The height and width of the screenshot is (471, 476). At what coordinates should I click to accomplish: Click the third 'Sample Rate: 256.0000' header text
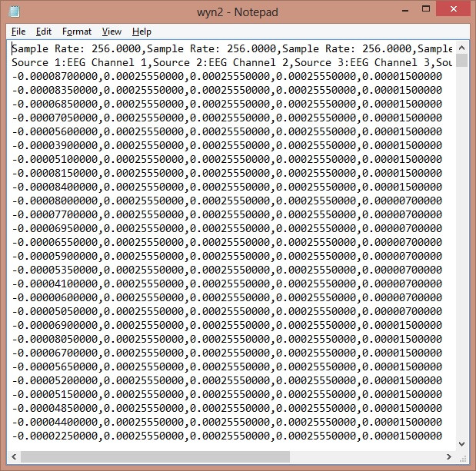(x=348, y=48)
